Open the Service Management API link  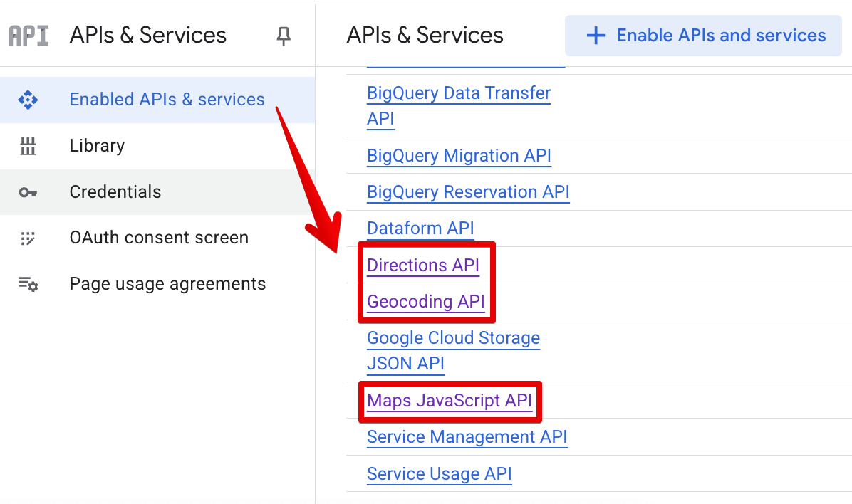467,437
